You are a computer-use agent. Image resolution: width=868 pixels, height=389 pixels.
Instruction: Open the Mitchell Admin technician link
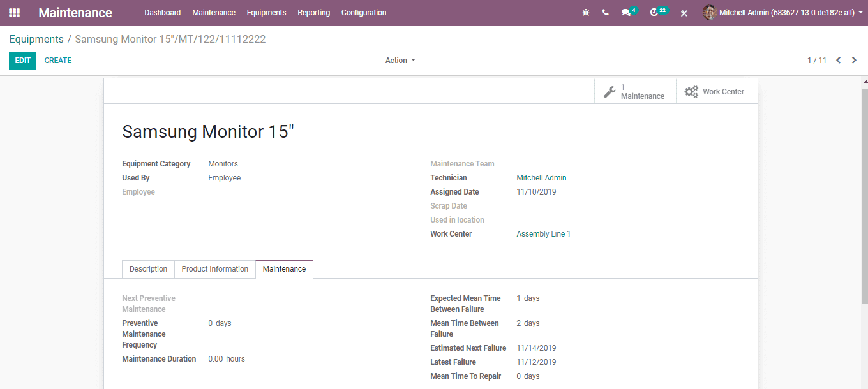(x=541, y=178)
